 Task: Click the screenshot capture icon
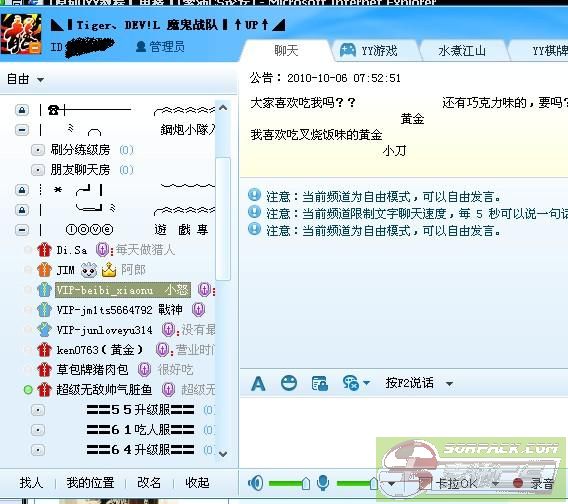click(x=320, y=383)
